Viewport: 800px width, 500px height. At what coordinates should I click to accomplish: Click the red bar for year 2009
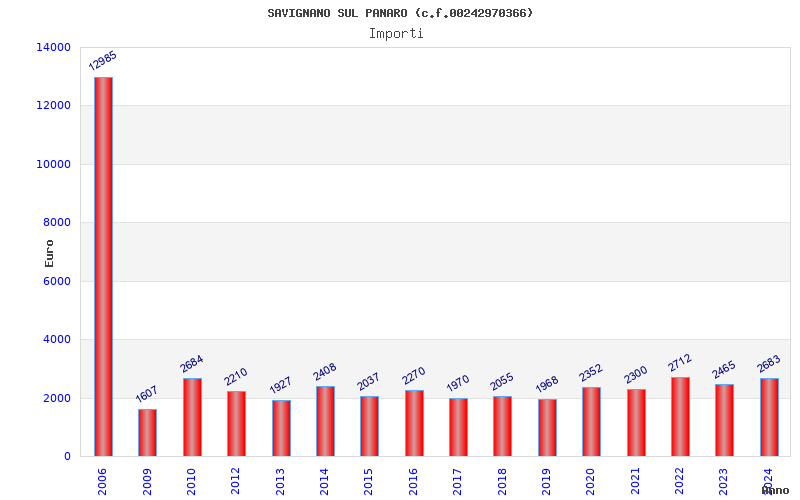click(x=147, y=433)
